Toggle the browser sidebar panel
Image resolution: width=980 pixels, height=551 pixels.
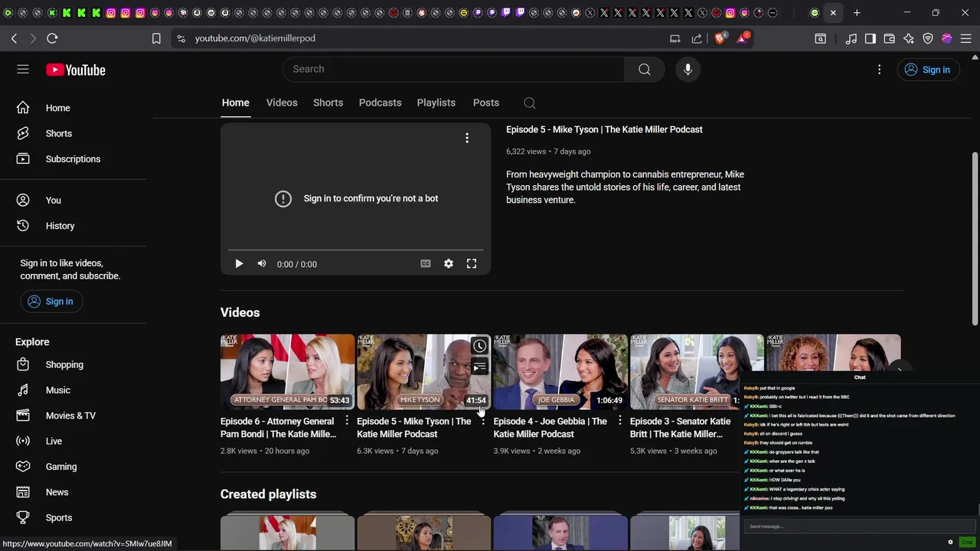tap(871, 38)
